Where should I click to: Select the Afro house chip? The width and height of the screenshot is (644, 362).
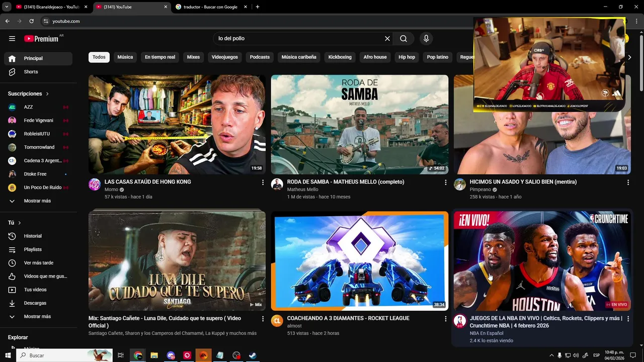point(375,57)
